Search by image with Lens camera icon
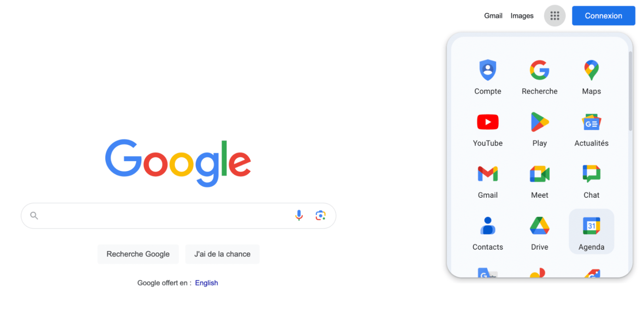Image resolution: width=644 pixels, height=317 pixels. click(x=320, y=215)
